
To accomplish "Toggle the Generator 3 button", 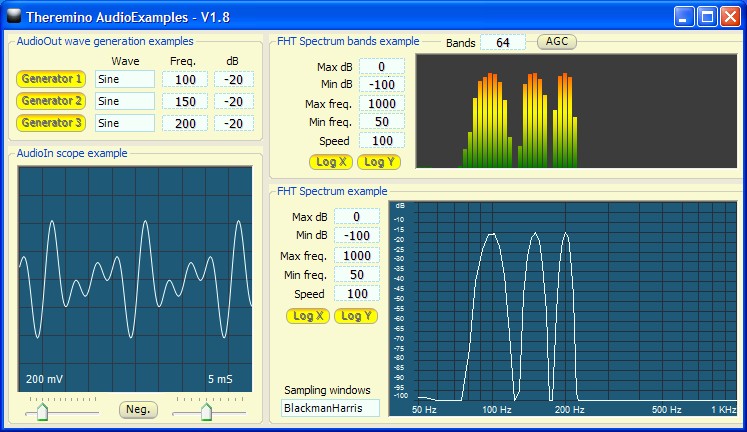I will 51,123.
